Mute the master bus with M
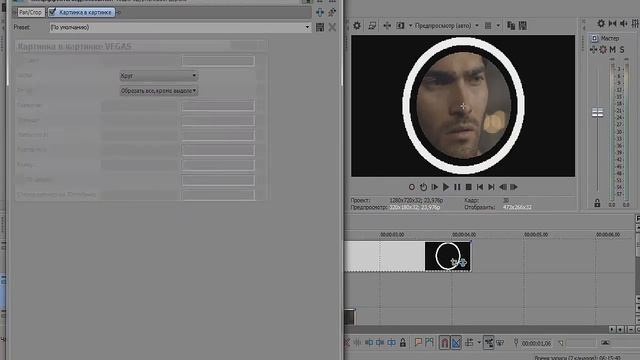This screenshot has width=640, height=360. pos(613,50)
